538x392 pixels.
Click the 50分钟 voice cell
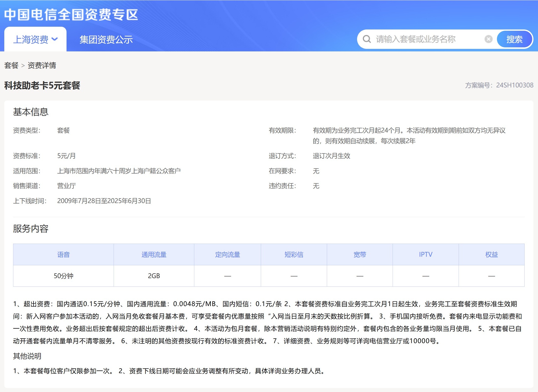point(64,276)
